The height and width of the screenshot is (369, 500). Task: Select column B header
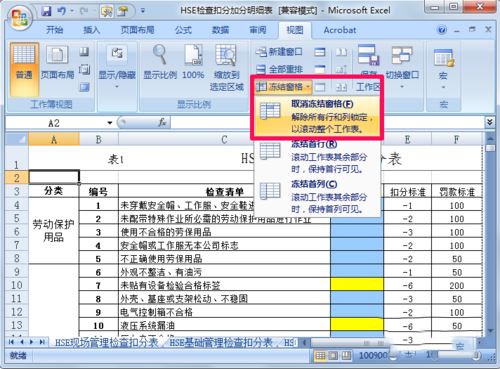click(99, 139)
